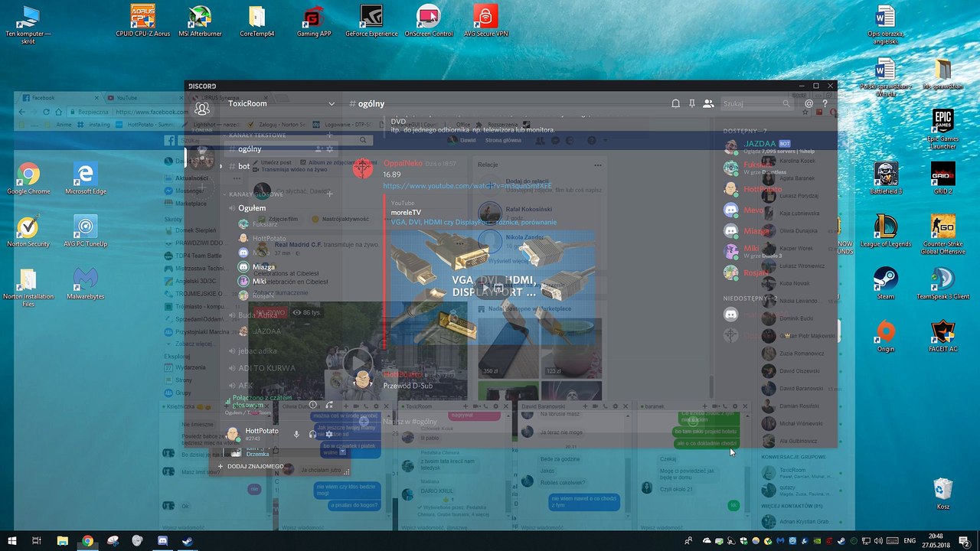Open File Explorer from the taskbar
This screenshot has width=980, height=551.
point(63,540)
